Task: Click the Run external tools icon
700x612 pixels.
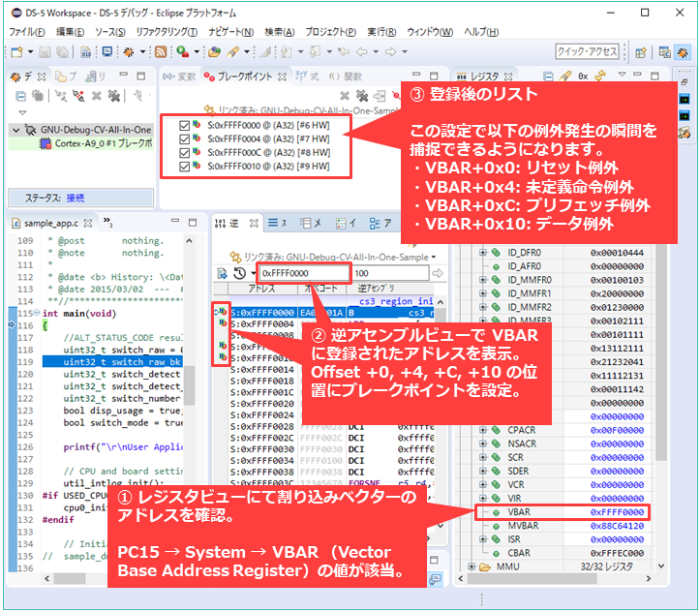Action: click(182, 51)
